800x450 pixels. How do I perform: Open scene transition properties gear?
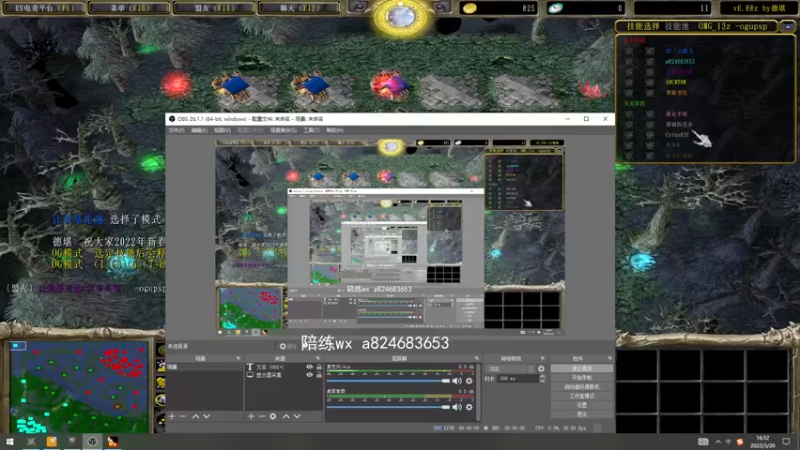[541, 368]
